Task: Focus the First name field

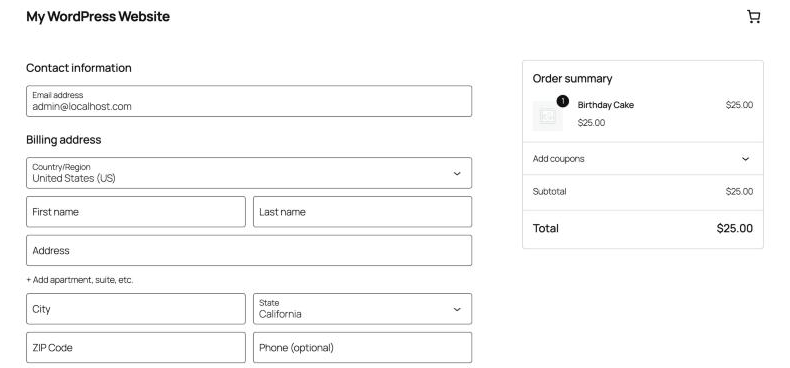Action: (136, 212)
